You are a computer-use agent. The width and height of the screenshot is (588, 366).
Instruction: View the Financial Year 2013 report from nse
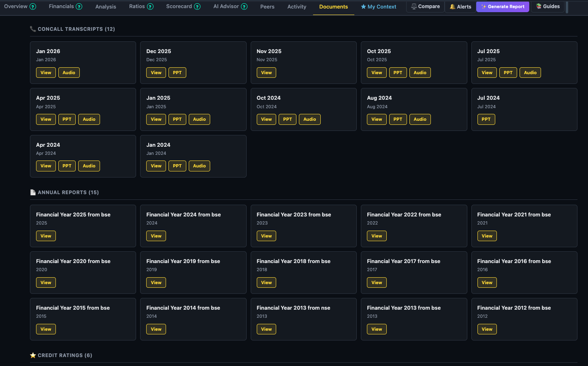266,329
